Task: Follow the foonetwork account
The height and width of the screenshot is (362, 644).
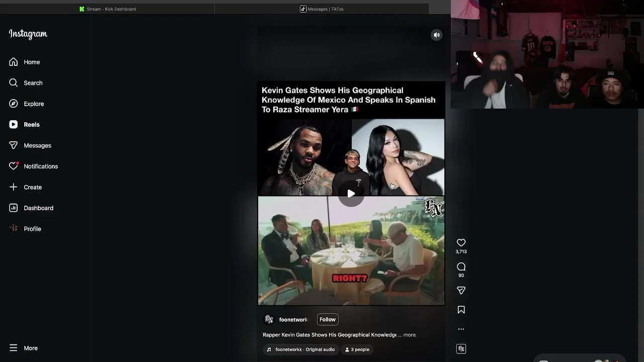Action: [x=328, y=320]
